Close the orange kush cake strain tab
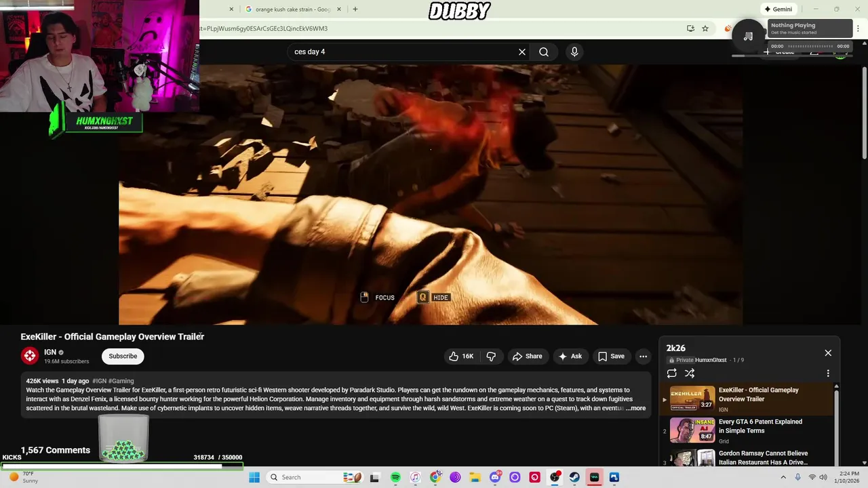Viewport: 868px width, 488px height. click(339, 9)
